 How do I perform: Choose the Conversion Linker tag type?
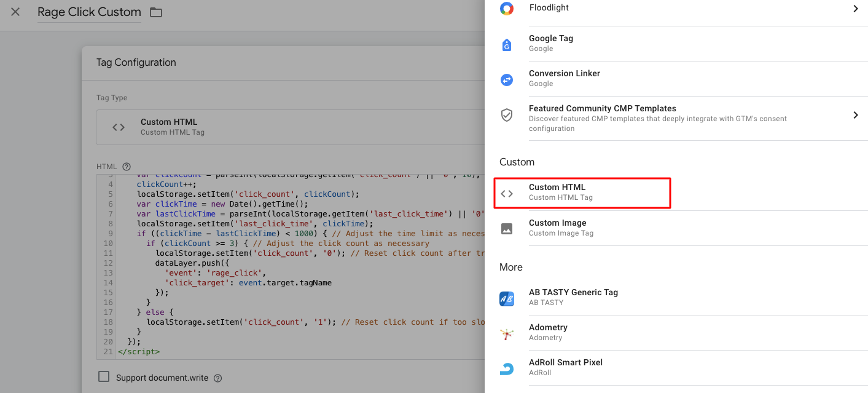[x=684, y=79]
